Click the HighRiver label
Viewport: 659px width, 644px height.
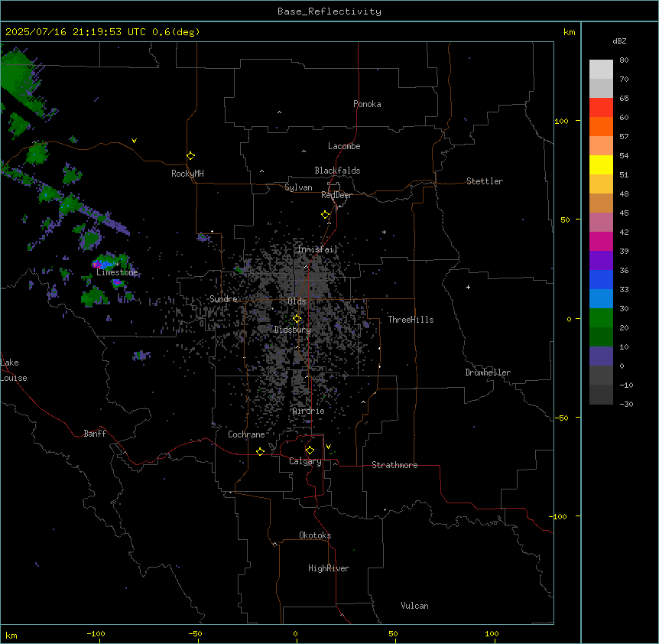coord(329,568)
